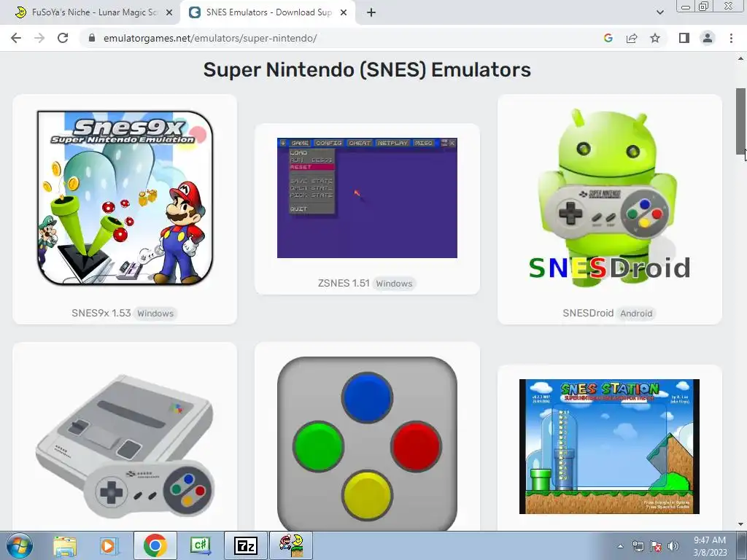Click the scrollbar up arrow
This screenshot has width=747, height=560.
click(740, 58)
